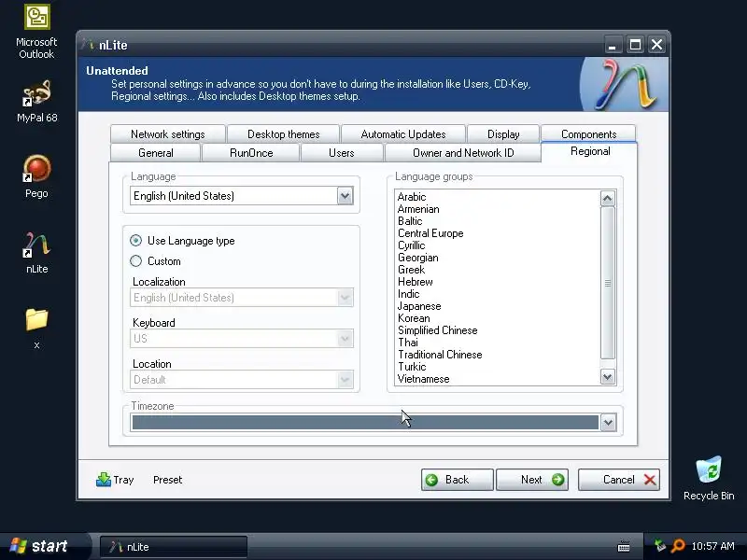The height and width of the screenshot is (560, 747).
Task: Open nLite shortcut on the desktop
Action: [36, 252]
